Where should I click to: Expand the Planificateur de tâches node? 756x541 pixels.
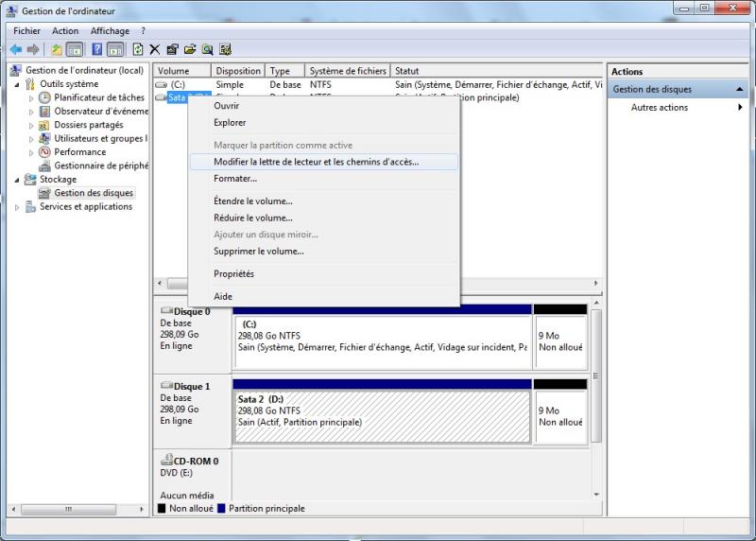coord(31,98)
